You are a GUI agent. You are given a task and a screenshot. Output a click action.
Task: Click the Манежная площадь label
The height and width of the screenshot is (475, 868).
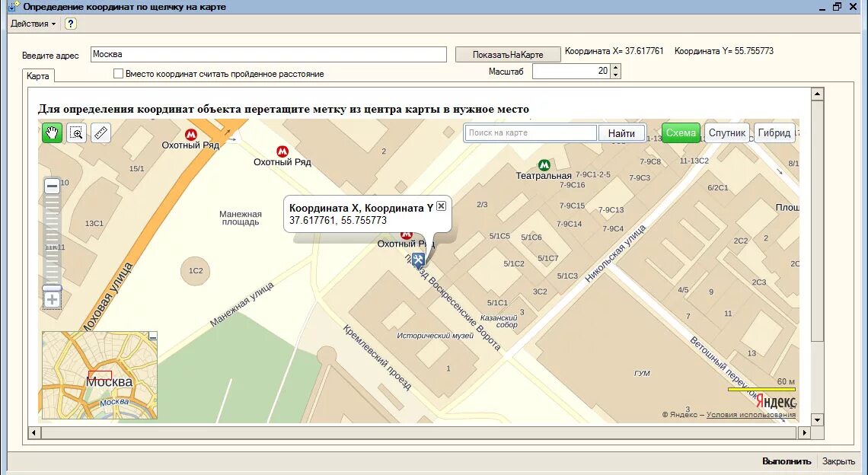point(241,218)
